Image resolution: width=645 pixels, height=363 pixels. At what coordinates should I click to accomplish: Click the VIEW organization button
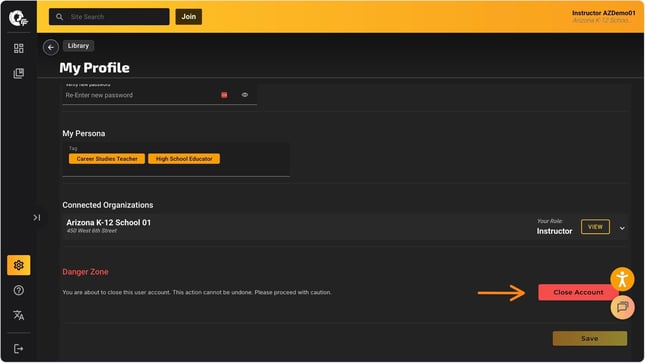tap(595, 227)
